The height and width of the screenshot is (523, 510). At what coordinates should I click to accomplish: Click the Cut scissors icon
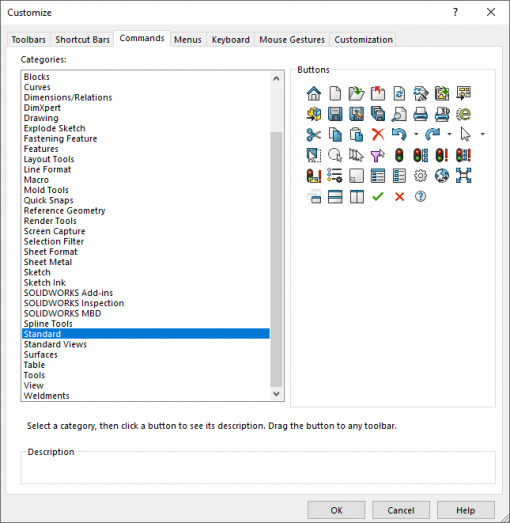point(314,135)
